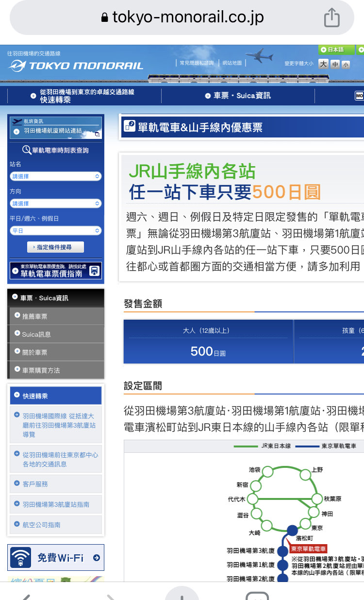Click the Wi-Fi symbol icon on banner
Viewport: 364px width, 600px height.
pyautogui.click(x=21, y=558)
